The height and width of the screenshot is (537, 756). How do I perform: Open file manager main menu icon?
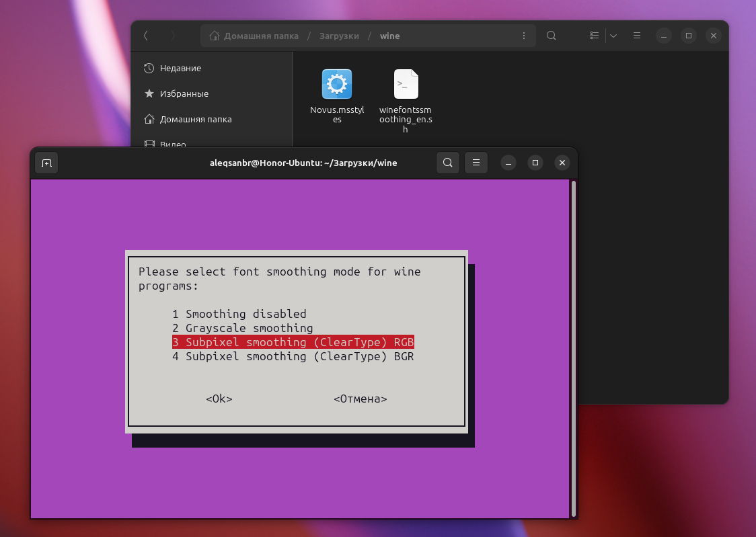637,36
